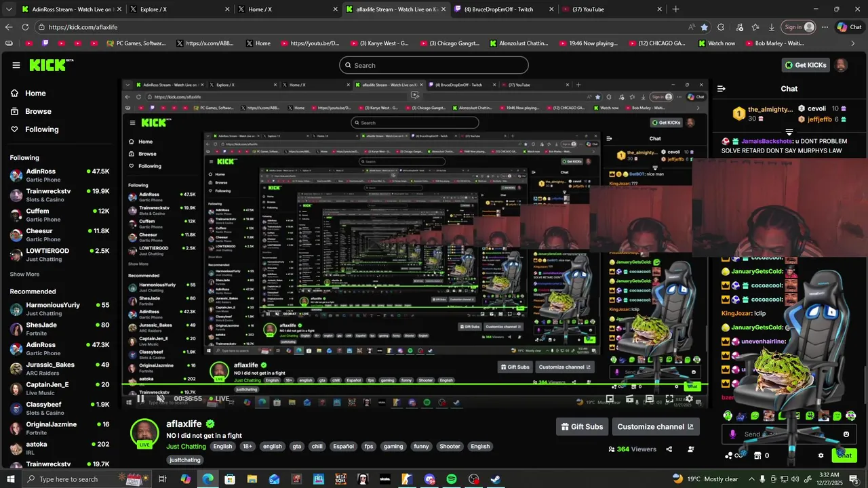Image resolution: width=868 pixels, height=488 pixels.
Task: Pause the stream player
Action: tap(140, 399)
